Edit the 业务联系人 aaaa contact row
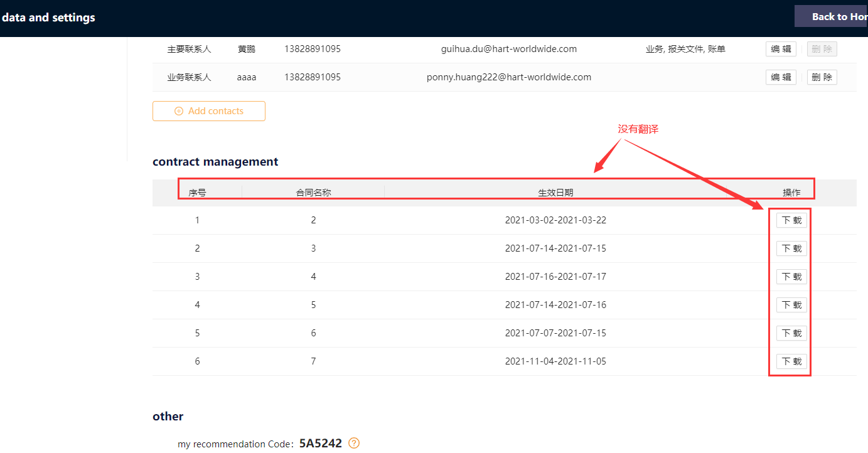Image resolution: width=868 pixels, height=453 pixels. click(781, 77)
